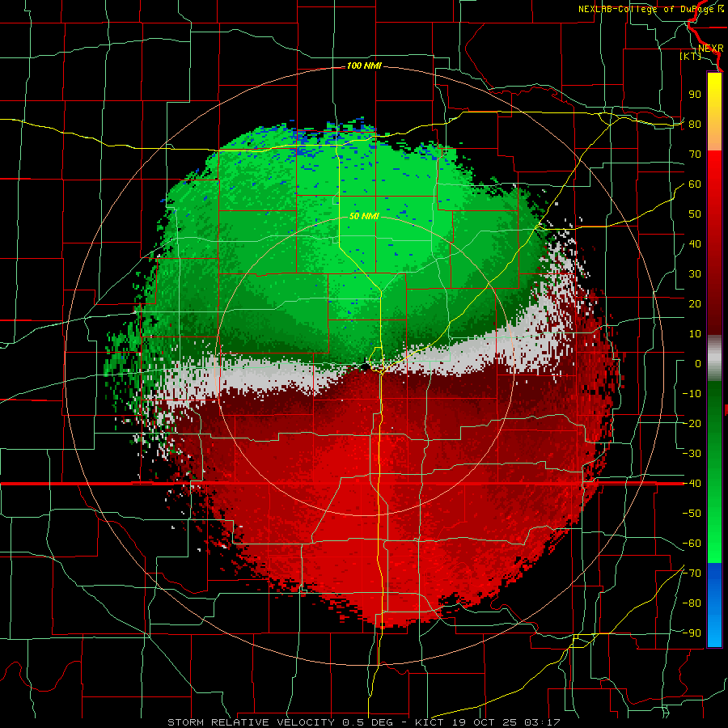Viewport: 728px width, 728px height.
Task: Click the positive "60" scale value
Action: click(695, 184)
